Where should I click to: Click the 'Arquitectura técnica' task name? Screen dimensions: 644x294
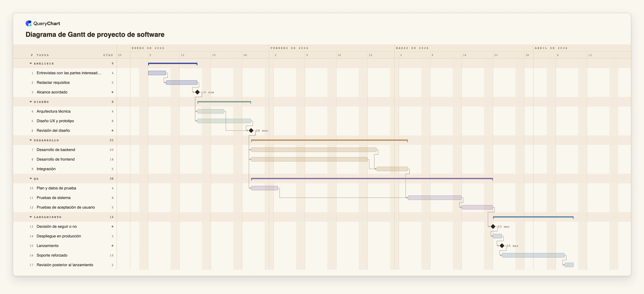click(x=53, y=111)
